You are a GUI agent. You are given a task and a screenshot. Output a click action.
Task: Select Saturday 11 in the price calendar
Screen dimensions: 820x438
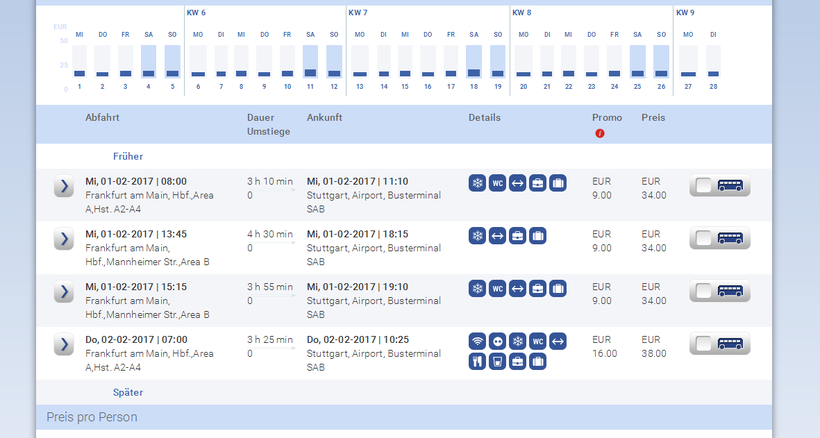tap(310, 62)
